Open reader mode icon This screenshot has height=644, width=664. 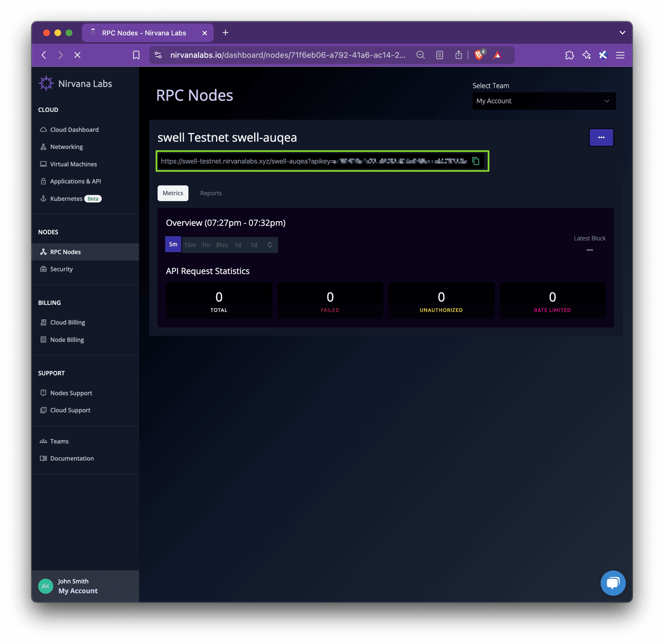click(x=440, y=55)
